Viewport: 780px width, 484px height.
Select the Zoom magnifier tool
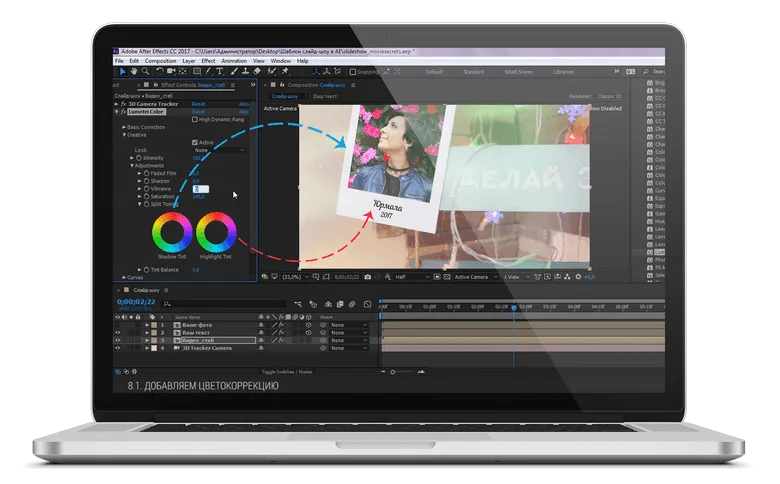(x=146, y=72)
